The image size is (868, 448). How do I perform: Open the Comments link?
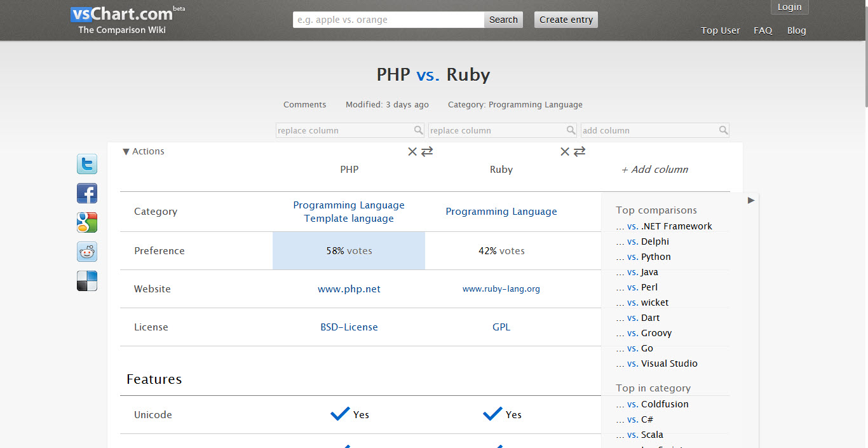coord(305,105)
